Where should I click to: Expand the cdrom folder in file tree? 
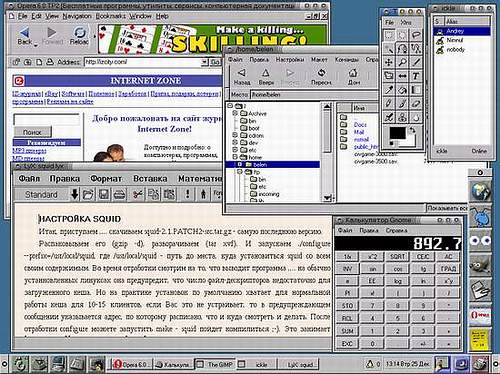pos(235,135)
